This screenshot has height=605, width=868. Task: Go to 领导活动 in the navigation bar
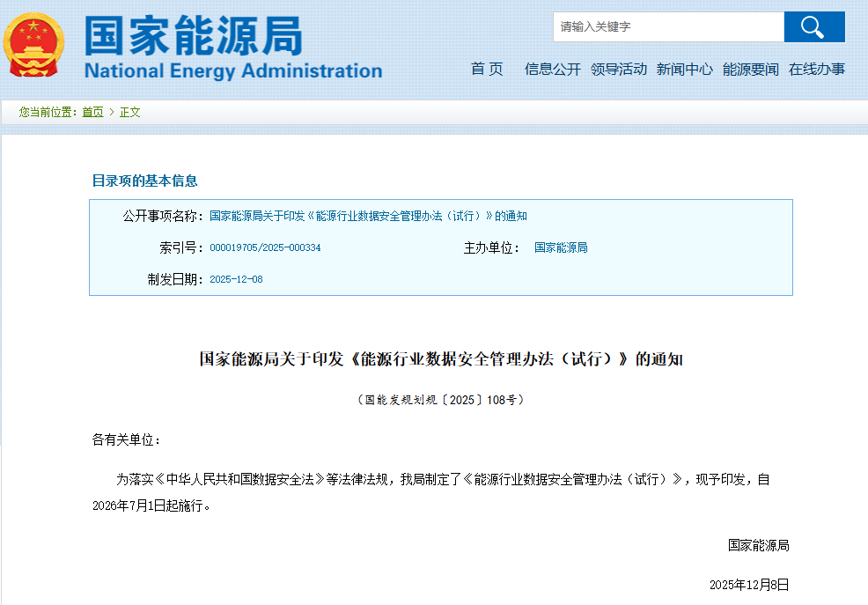(618, 70)
